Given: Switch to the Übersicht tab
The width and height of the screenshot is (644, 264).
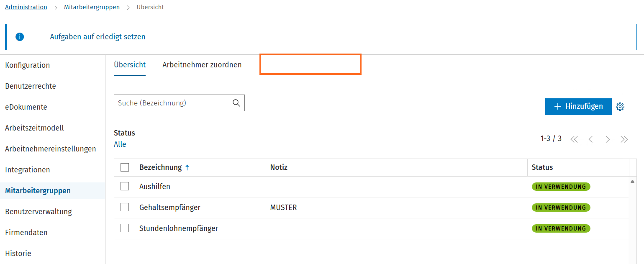Looking at the screenshot, I should (130, 65).
